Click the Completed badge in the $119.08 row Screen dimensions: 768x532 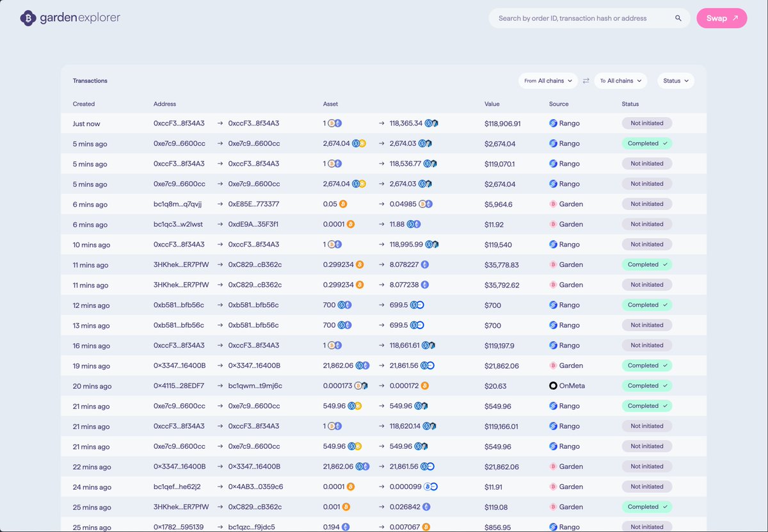click(x=646, y=506)
